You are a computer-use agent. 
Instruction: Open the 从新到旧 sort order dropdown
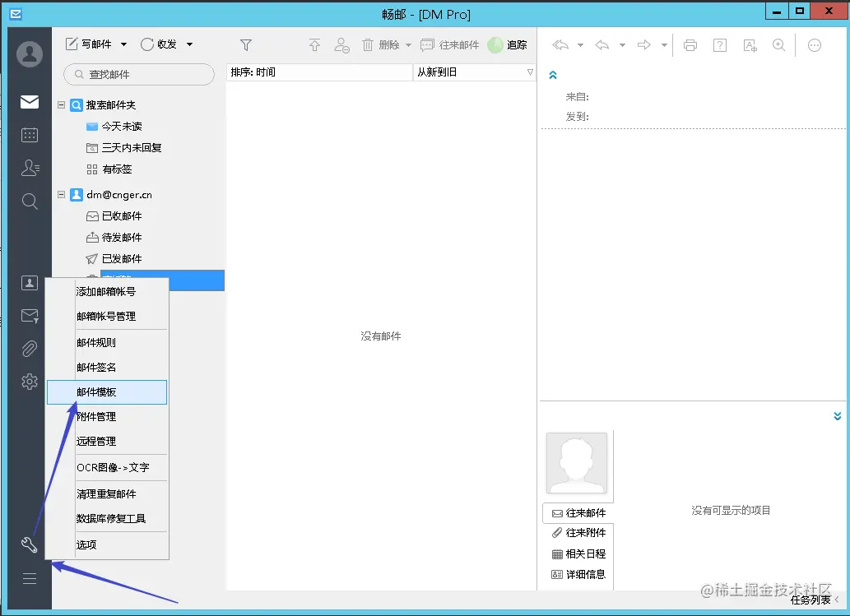474,72
